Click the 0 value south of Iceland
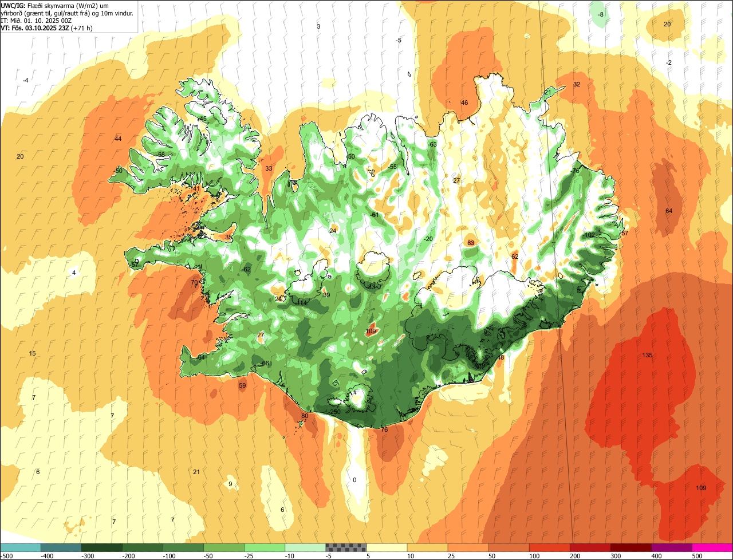This screenshot has width=733, height=560. tap(354, 480)
